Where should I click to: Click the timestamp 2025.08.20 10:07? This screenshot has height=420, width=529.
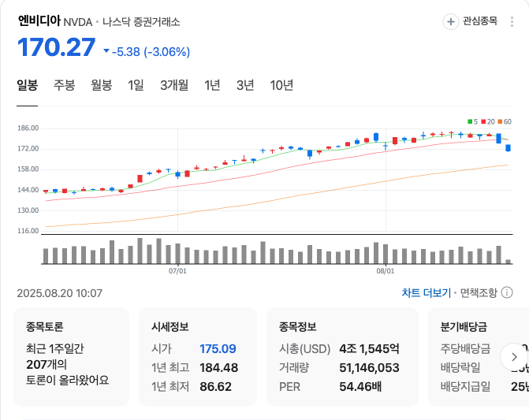(60, 293)
